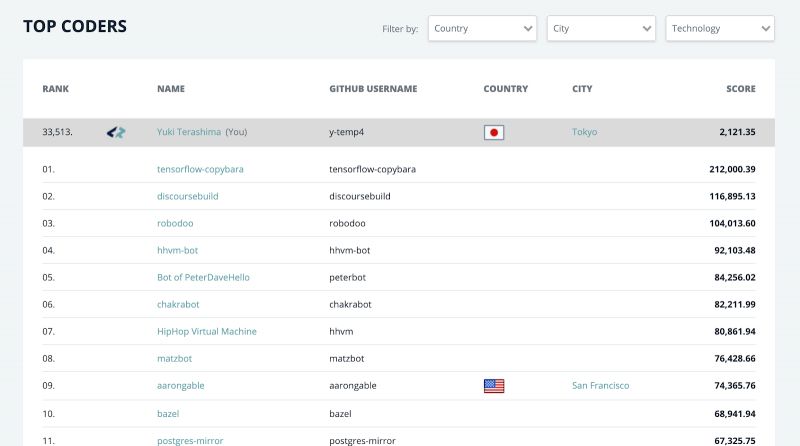Open matzbot profile link

click(174, 359)
